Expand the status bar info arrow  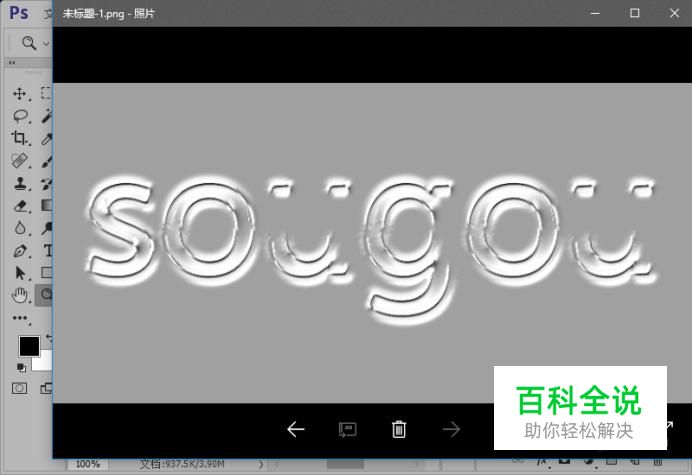click(261, 464)
